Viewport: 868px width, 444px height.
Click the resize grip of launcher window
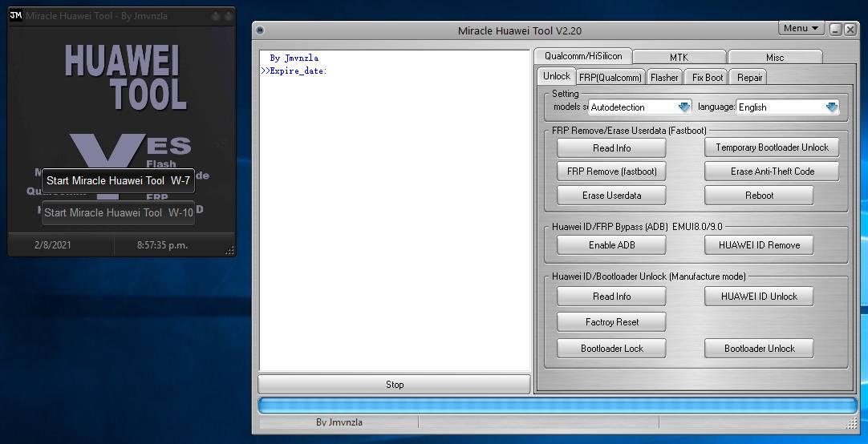pyautogui.click(x=229, y=251)
